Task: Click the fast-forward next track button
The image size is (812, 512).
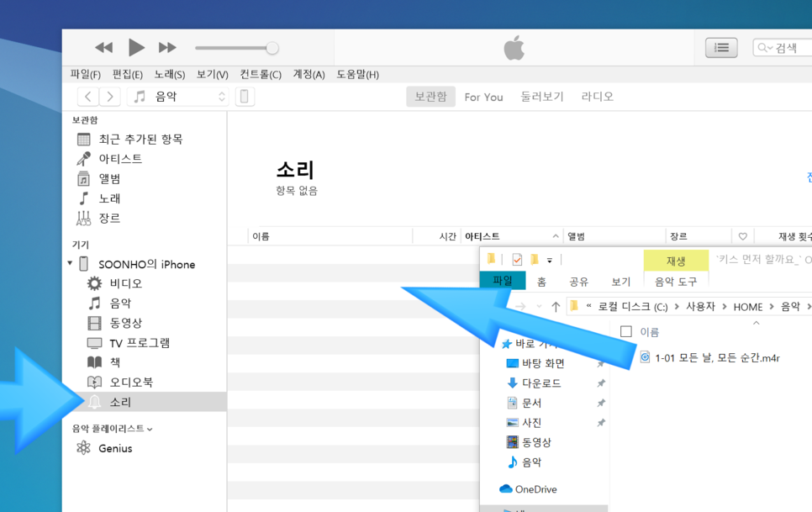Action: (167, 48)
